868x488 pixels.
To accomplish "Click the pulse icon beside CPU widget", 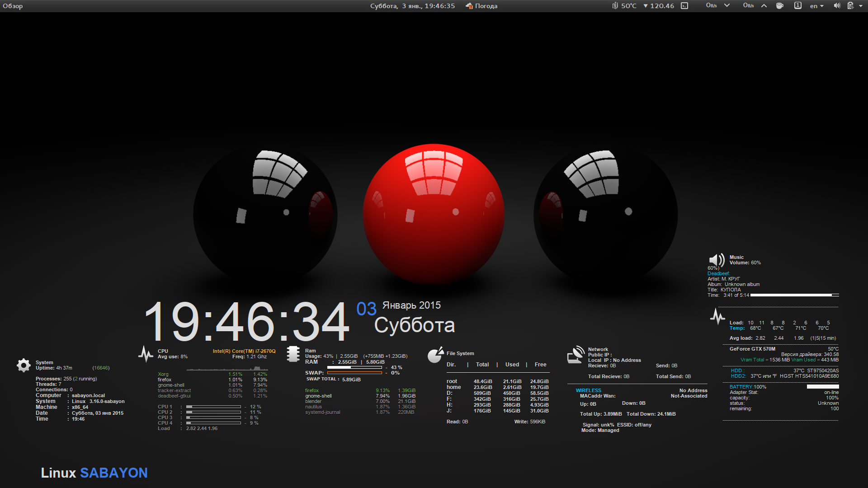I will [146, 354].
